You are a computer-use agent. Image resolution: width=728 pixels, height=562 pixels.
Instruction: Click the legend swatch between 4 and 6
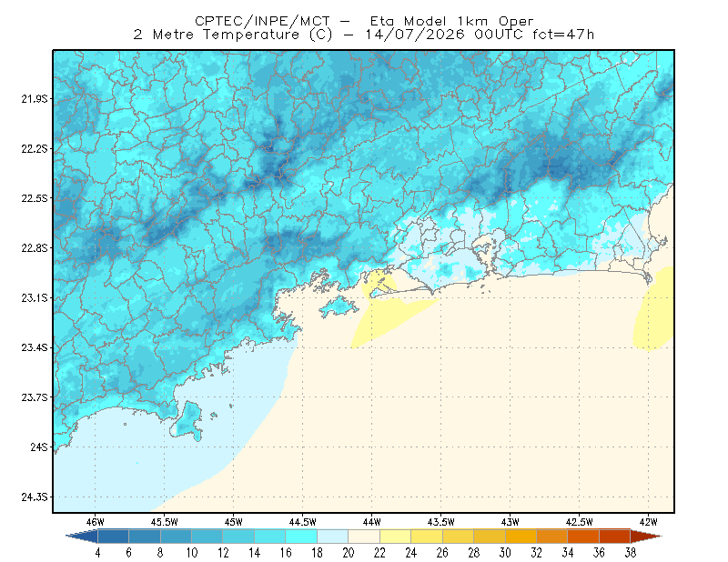coord(113,537)
